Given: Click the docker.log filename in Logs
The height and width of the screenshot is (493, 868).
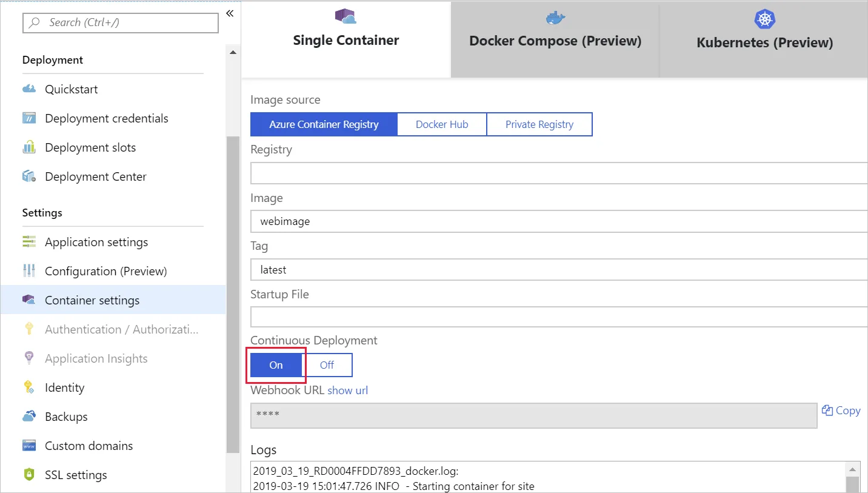Looking at the screenshot, I should 357,471.
